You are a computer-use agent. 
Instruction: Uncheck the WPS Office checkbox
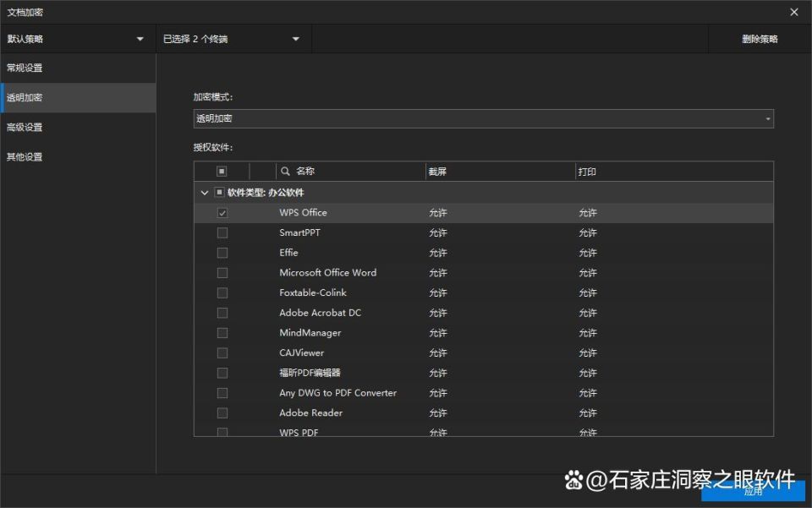[x=222, y=213]
